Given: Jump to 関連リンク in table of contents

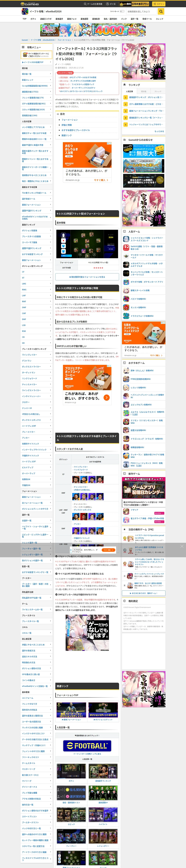Looking at the screenshot, I should pos(66,135).
